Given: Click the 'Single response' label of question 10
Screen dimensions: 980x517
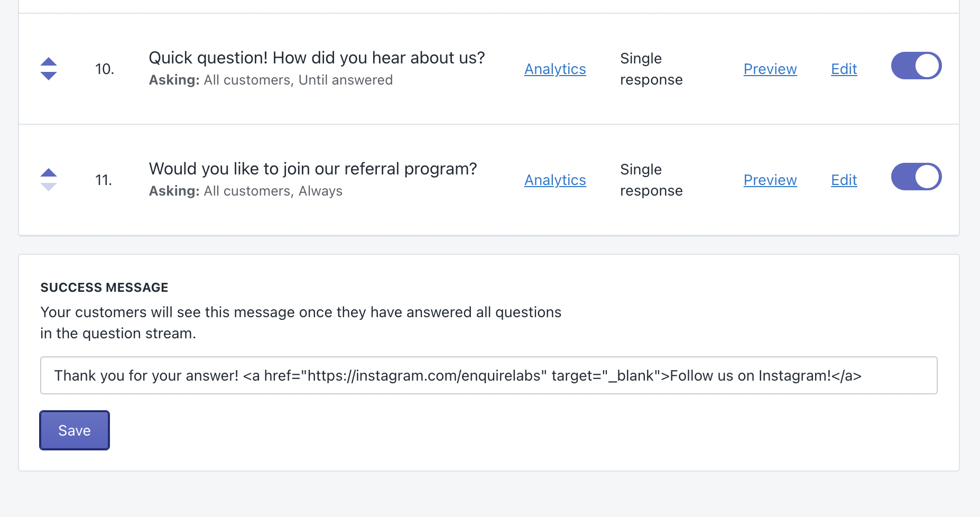Looking at the screenshot, I should 651,69.
